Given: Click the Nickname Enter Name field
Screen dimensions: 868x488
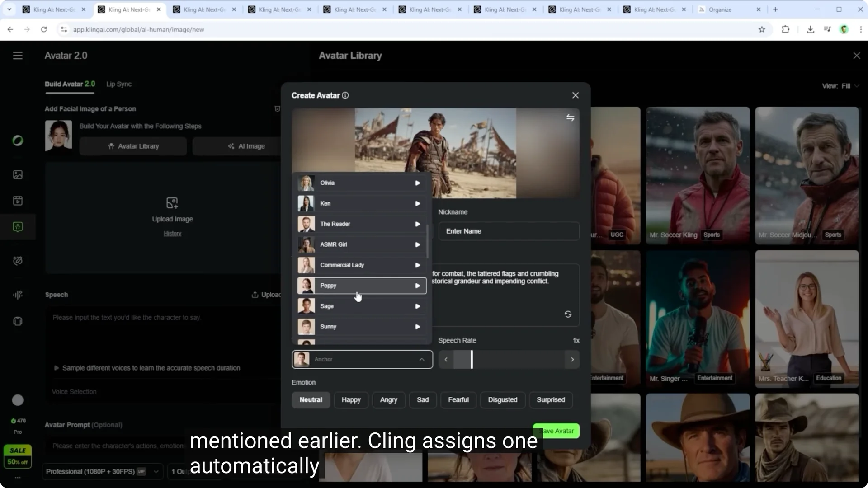Looking at the screenshot, I should (x=509, y=231).
